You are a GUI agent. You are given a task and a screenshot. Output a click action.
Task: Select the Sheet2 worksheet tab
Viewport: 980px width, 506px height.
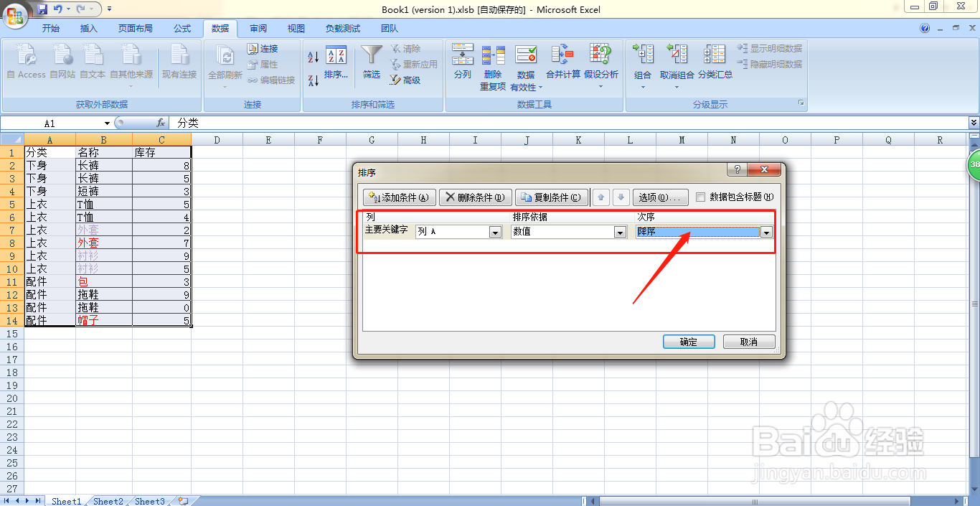click(108, 501)
